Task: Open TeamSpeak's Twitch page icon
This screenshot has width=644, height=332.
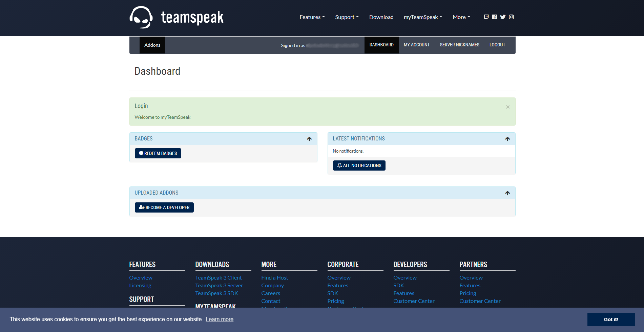Action: pos(486,17)
